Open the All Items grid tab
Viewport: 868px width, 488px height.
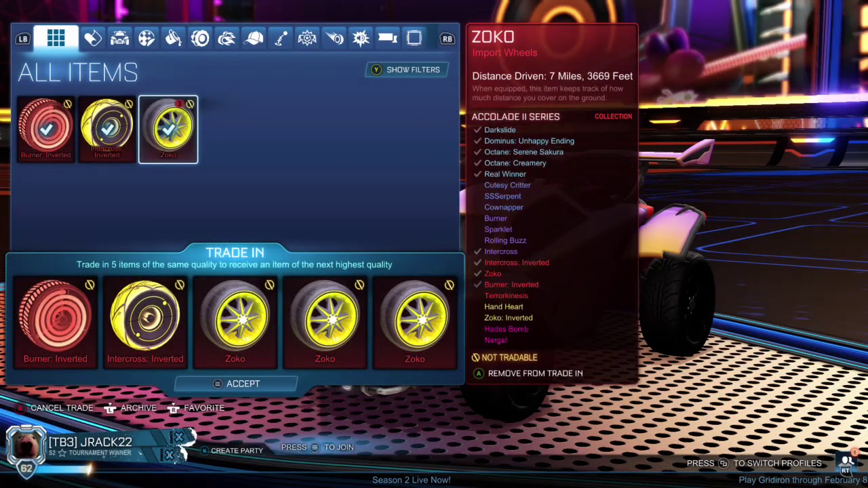(x=56, y=38)
